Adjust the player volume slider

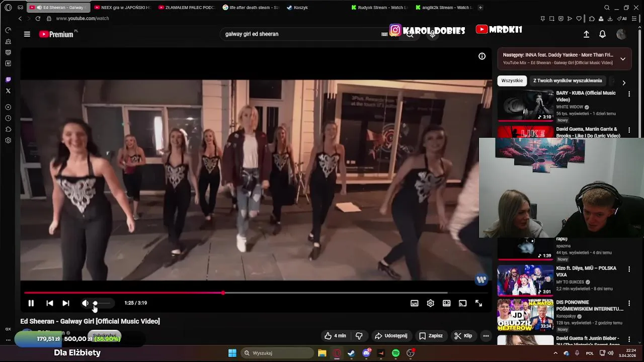click(102, 303)
